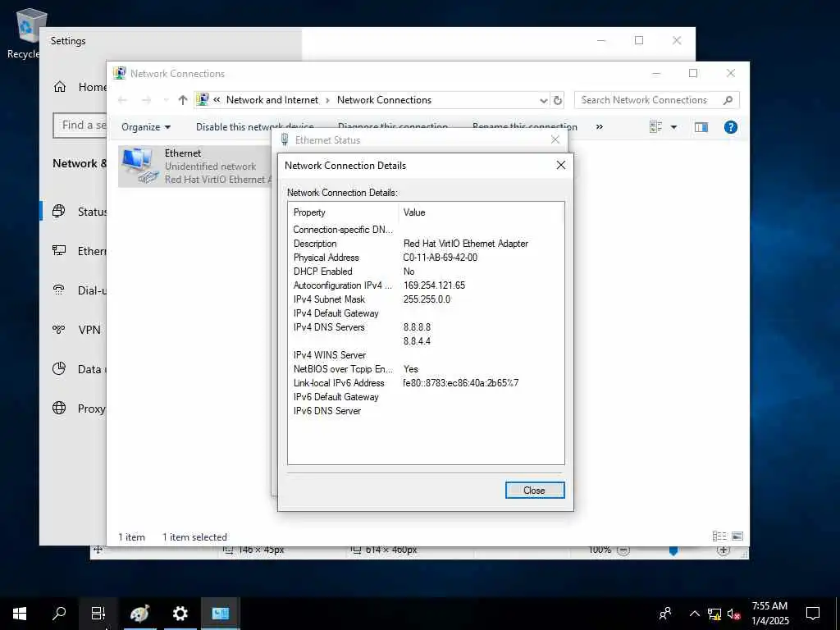Go up one level with the Up arrow
The height and width of the screenshot is (630, 840).
[x=183, y=100]
